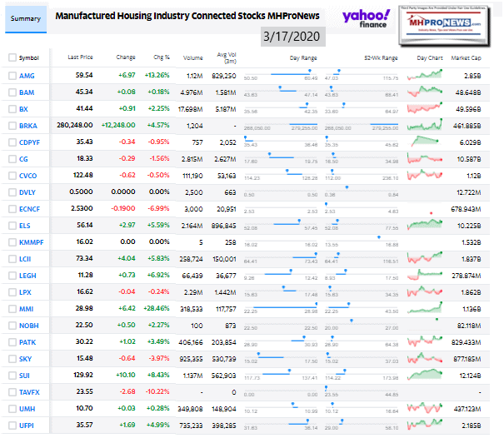Check the box for the BRKA row
The width and height of the screenshot is (504, 438).
coord(11,126)
